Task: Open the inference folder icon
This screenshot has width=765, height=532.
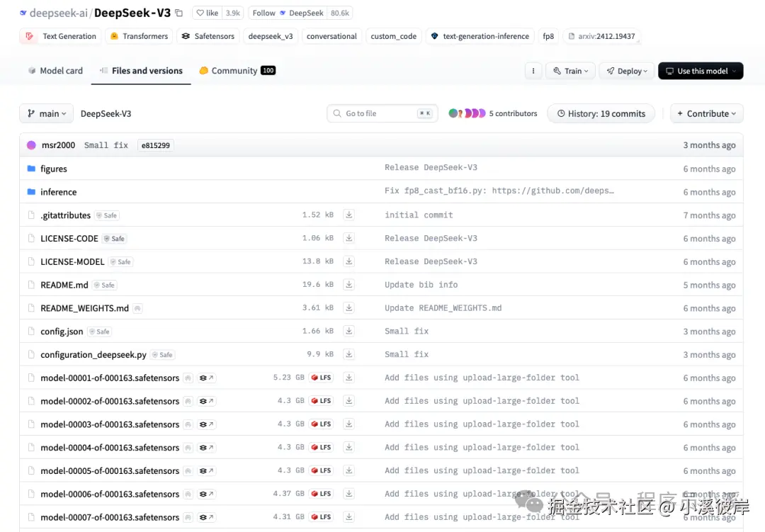Action: 31,192
